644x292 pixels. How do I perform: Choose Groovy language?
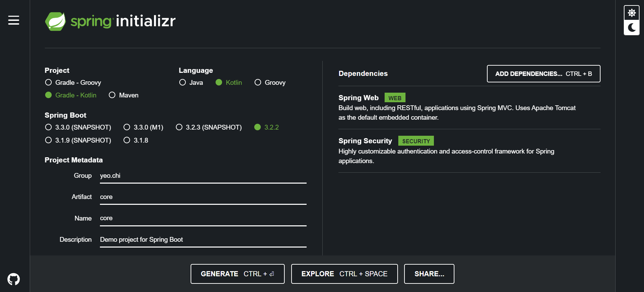click(270, 82)
